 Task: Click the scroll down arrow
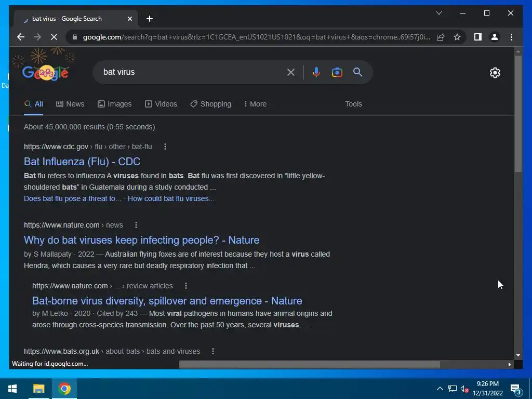click(518, 355)
